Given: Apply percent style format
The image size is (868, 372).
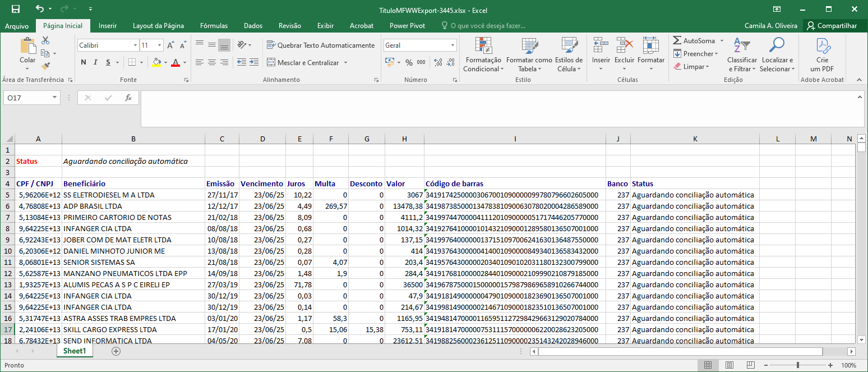Looking at the screenshot, I should [409, 62].
